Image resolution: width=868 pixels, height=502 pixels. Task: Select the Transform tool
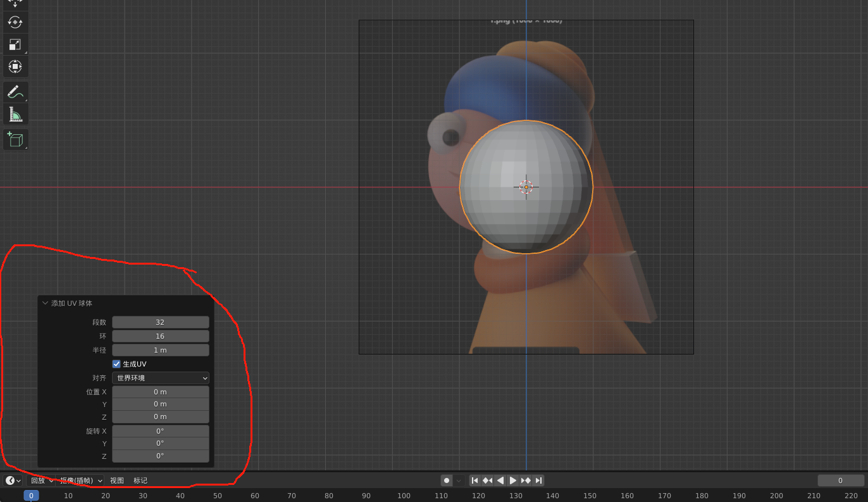point(15,66)
